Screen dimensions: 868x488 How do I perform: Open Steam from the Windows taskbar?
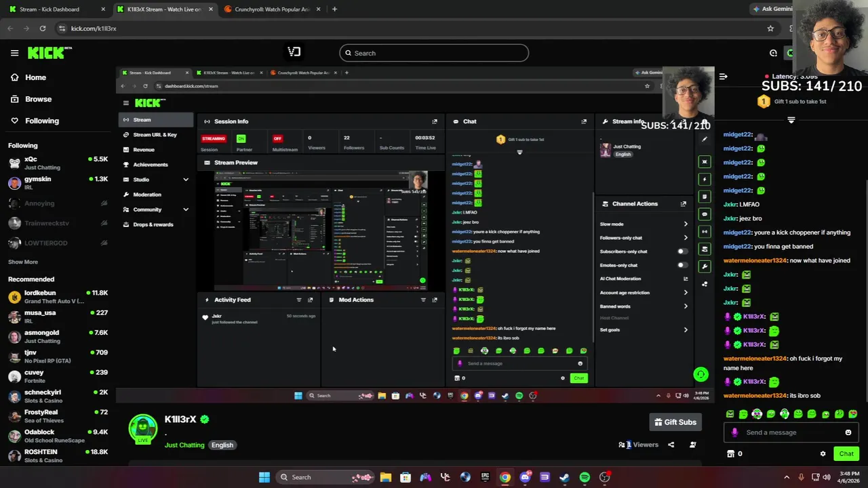564,477
